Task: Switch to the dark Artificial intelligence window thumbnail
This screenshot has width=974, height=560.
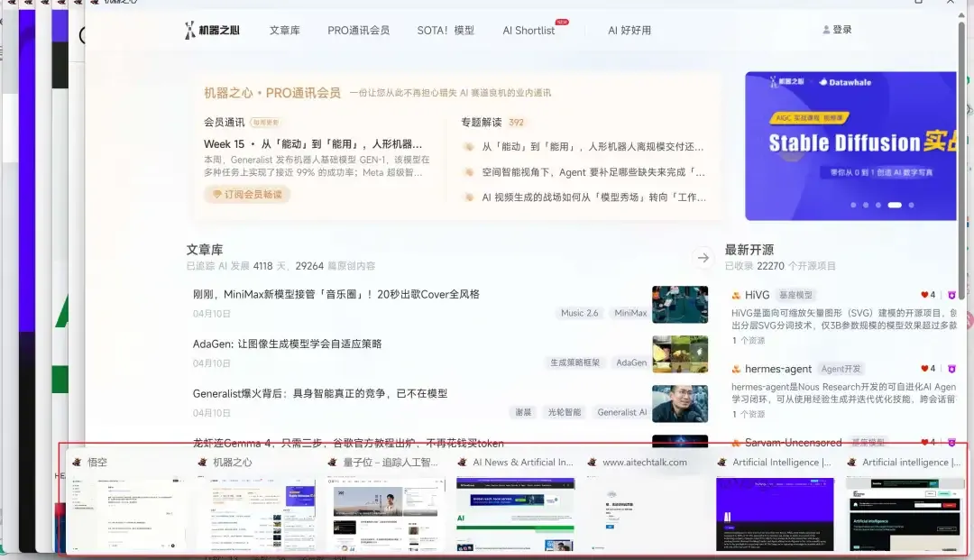Action: pyautogui.click(x=905, y=514)
